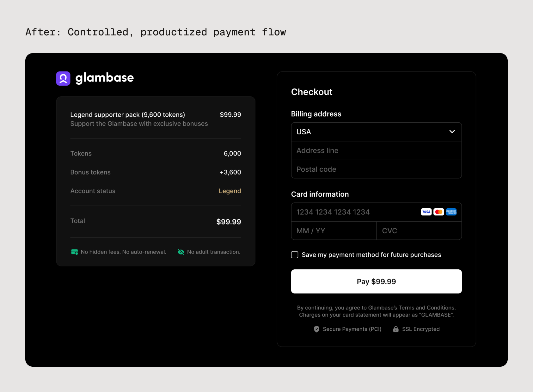Click the crossed-out eye no adult icon
Image resolution: width=533 pixels, height=392 pixels.
pos(181,252)
